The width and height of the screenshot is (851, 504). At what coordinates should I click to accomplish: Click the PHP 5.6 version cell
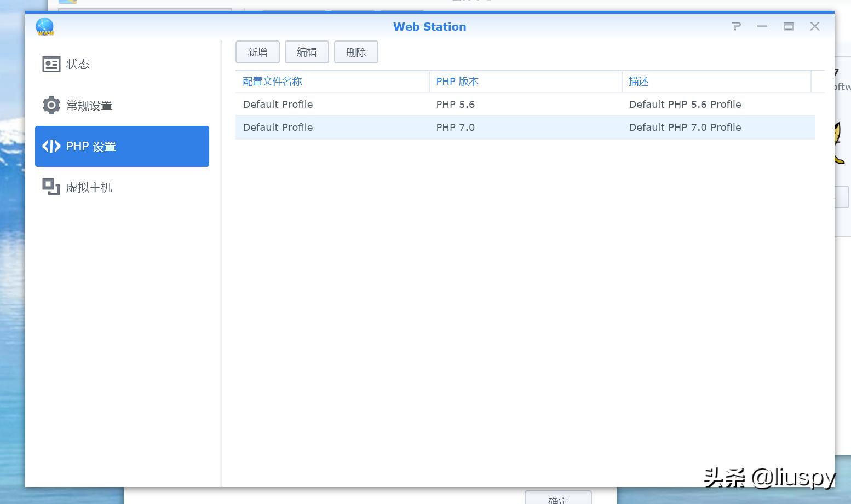(455, 104)
